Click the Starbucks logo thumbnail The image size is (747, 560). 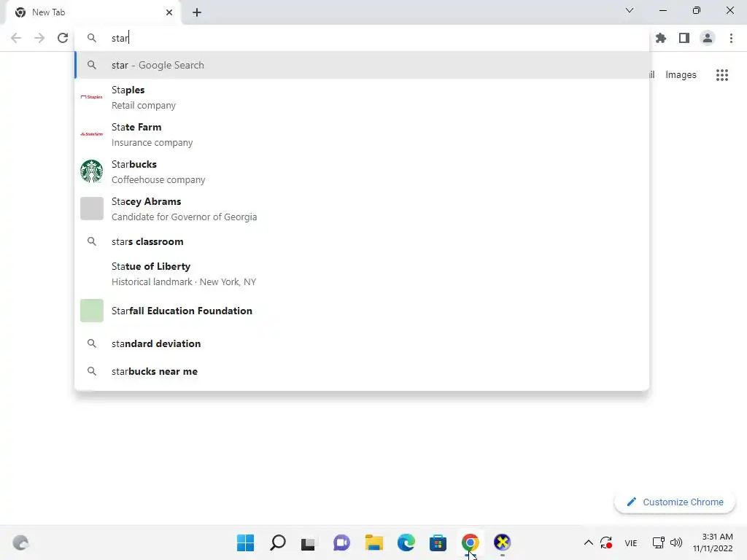point(91,171)
